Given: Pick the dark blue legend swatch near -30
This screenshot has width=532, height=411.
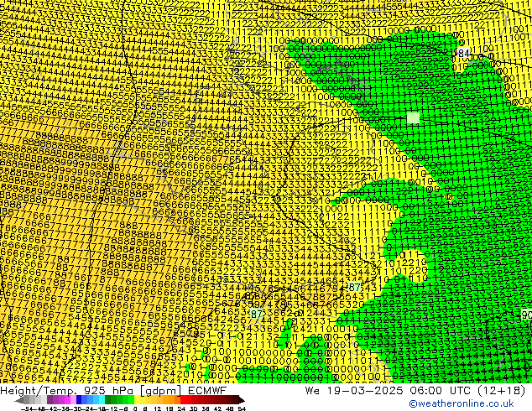Looking at the screenshot, I should (x=79, y=399).
